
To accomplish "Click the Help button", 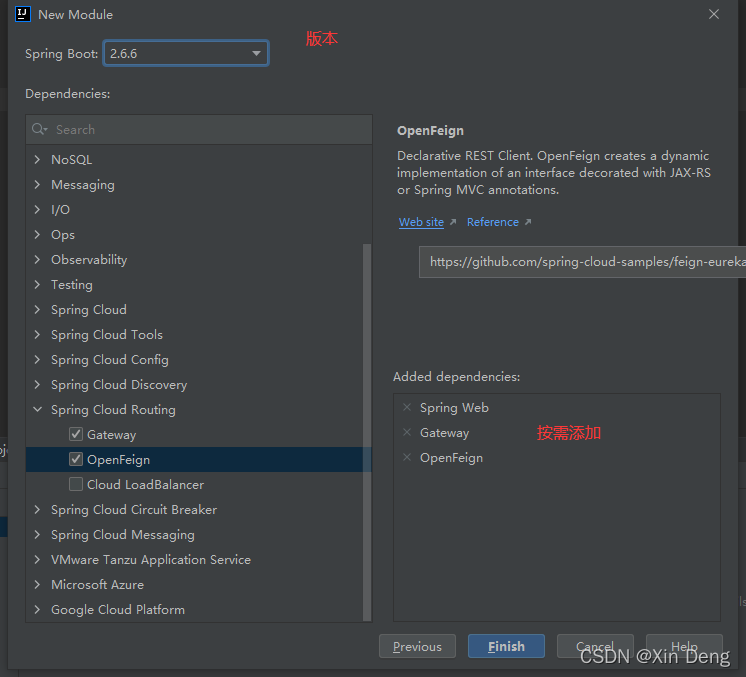I will pos(684,646).
